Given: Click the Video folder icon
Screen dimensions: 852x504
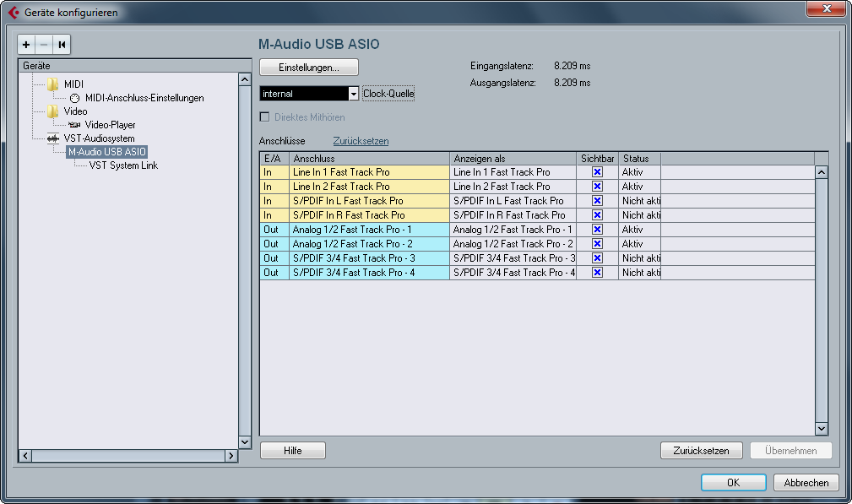Looking at the screenshot, I should pyautogui.click(x=52, y=111).
